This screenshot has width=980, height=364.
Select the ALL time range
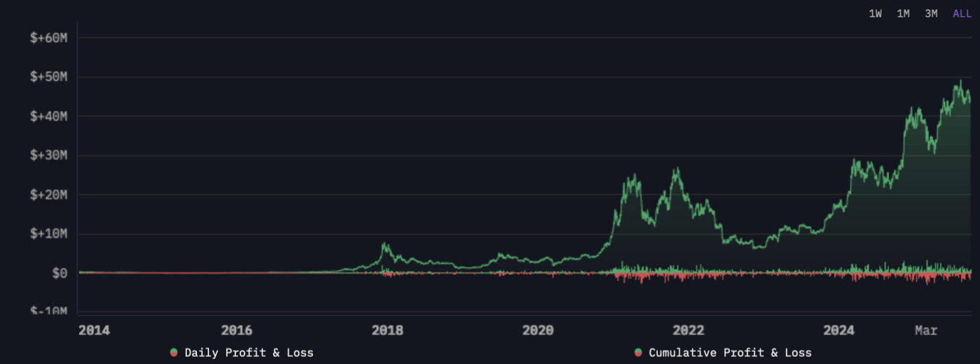tap(962, 14)
